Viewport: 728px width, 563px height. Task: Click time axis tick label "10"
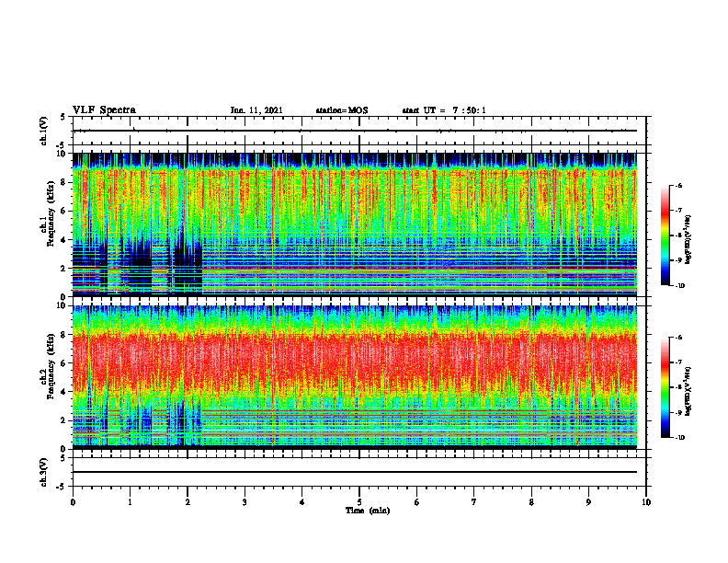tap(646, 502)
